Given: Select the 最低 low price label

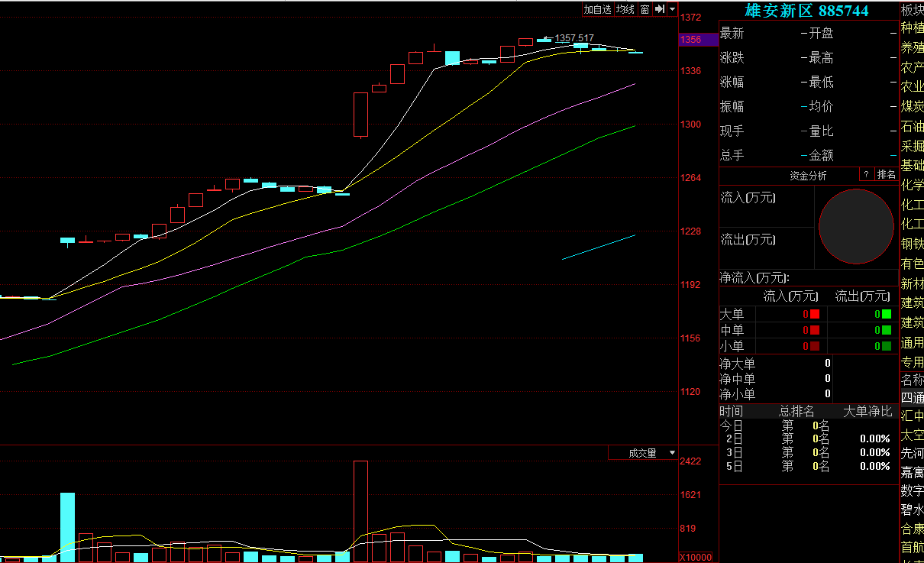Looking at the screenshot, I should click(822, 83).
